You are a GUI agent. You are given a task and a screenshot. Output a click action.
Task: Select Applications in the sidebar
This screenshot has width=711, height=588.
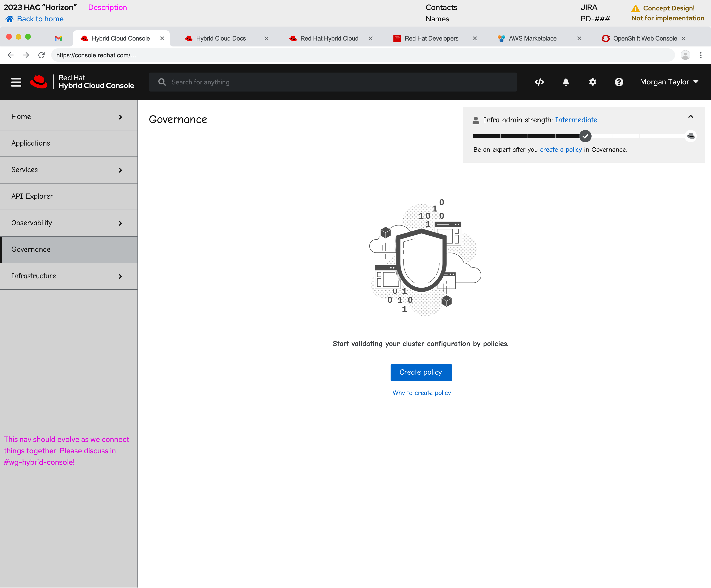(x=69, y=143)
